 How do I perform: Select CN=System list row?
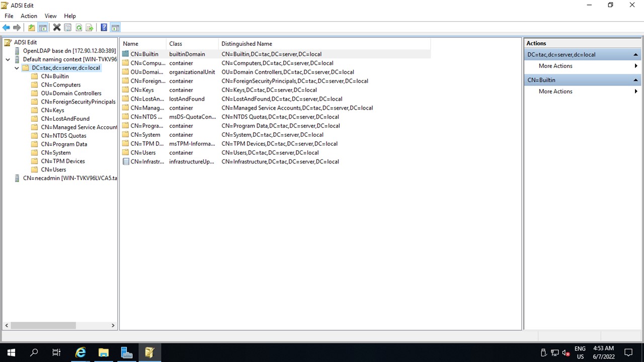275,135
